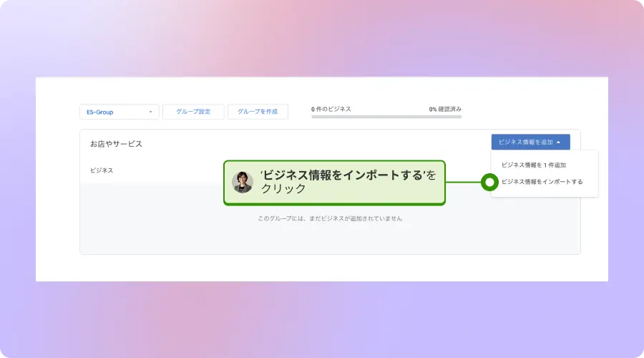Select ビジネス情報を1件追加 from menu
644x358 pixels.
pos(534,165)
